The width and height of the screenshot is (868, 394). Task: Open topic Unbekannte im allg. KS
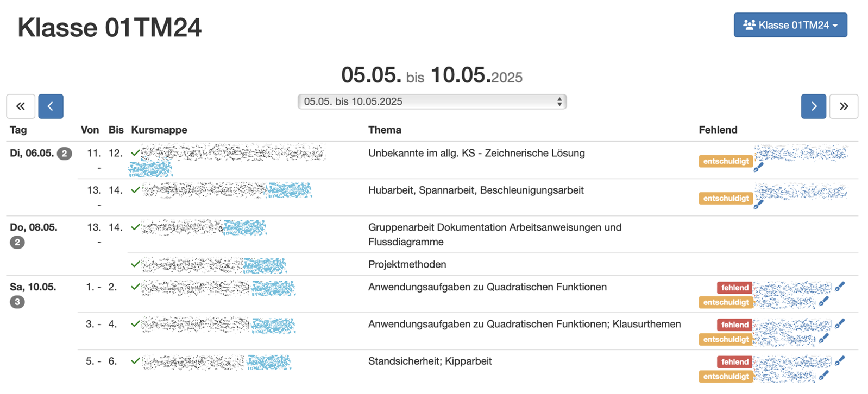[476, 153]
